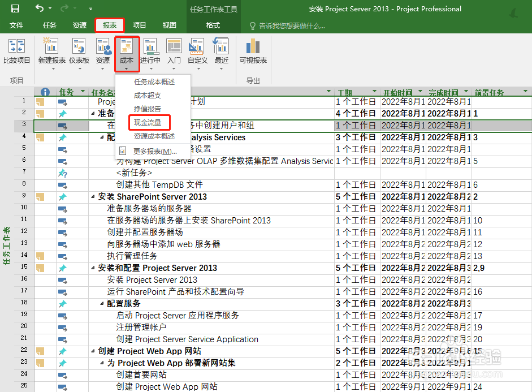Open the 文件 menu tab
The width and height of the screenshot is (532, 392).
16,25
